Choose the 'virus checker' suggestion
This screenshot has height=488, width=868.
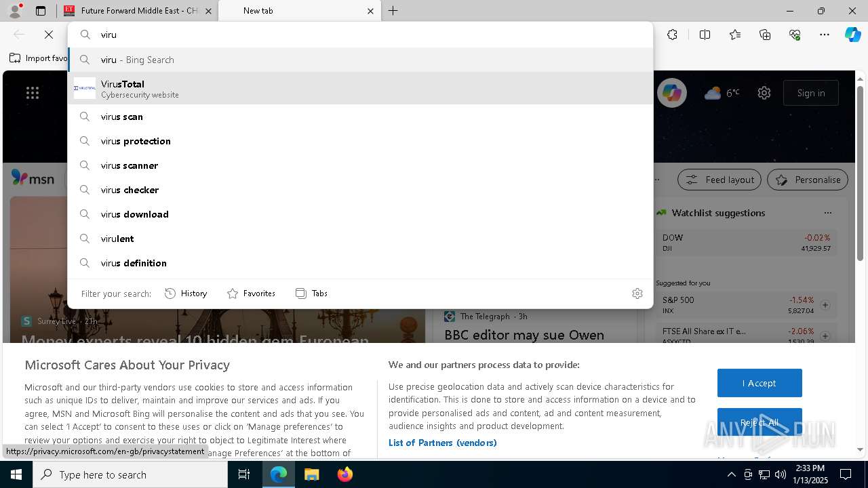(360, 190)
